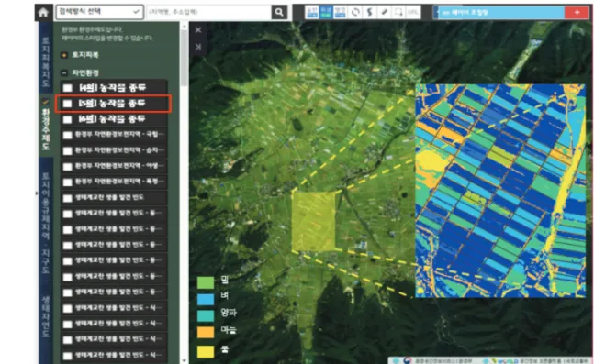Open the VWORLD logo link at bottom
Screen dimensions: 594x364
click(x=504, y=360)
